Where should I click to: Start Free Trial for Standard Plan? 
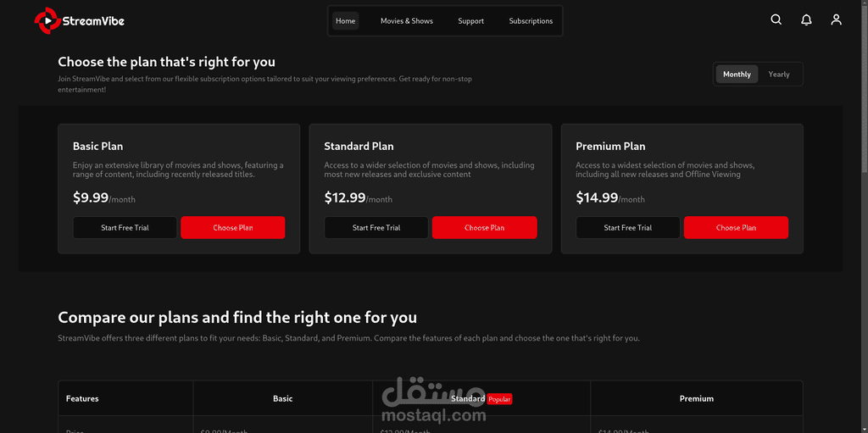(x=376, y=228)
